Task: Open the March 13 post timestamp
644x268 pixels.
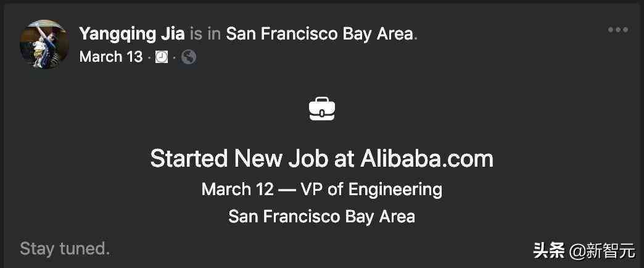Action: pyautogui.click(x=111, y=57)
